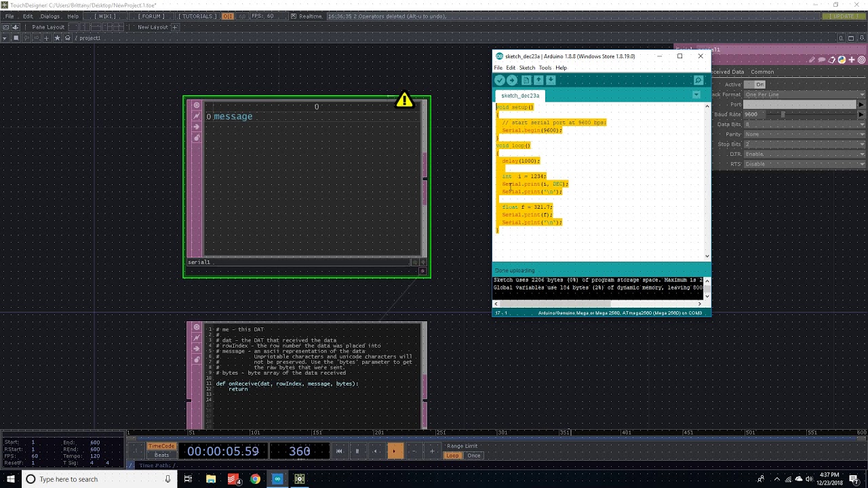868x488 pixels.
Task: Open the Arduino Edit menu
Action: point(511,68)
